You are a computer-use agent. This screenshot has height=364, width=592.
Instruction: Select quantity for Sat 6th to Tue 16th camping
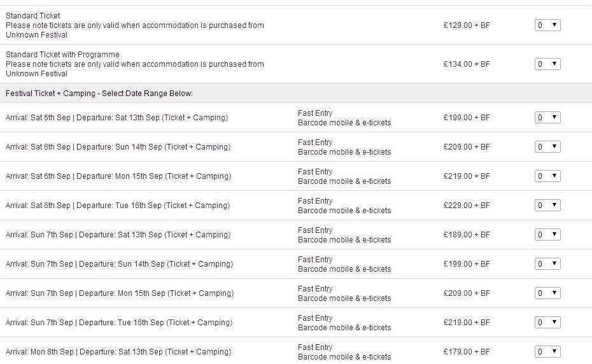547,206
